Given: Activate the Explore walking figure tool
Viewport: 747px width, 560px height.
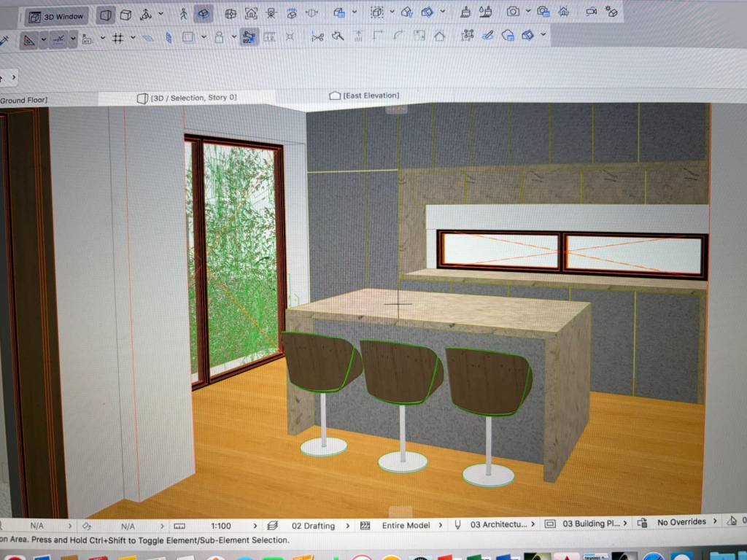Looking at the screenshot, I should pyautogui.click(x=184, y=14).
